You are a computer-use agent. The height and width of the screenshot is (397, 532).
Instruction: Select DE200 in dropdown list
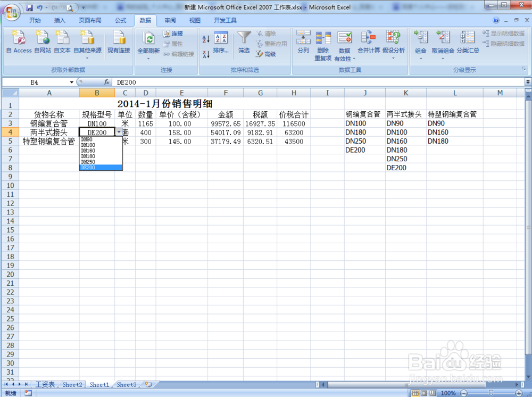[x=101, y=167]
